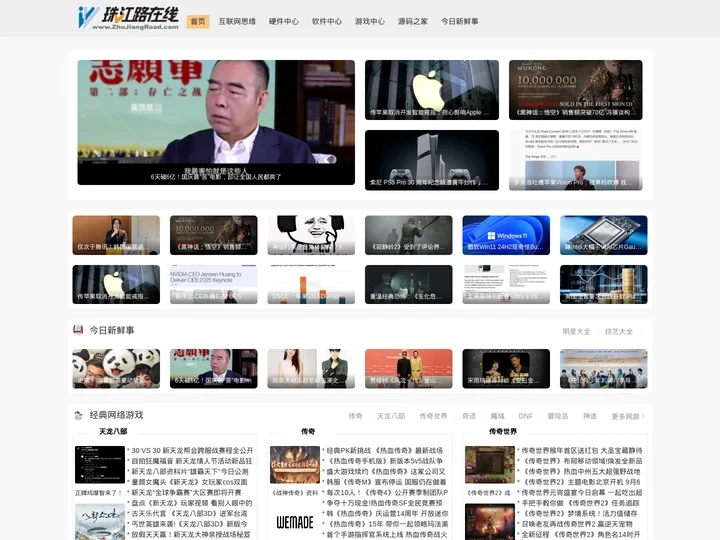Open 今日新鲜事 in navigation bar
Image resolution: width=720 pixels, height=540 pixels.
tap(460, 22)
